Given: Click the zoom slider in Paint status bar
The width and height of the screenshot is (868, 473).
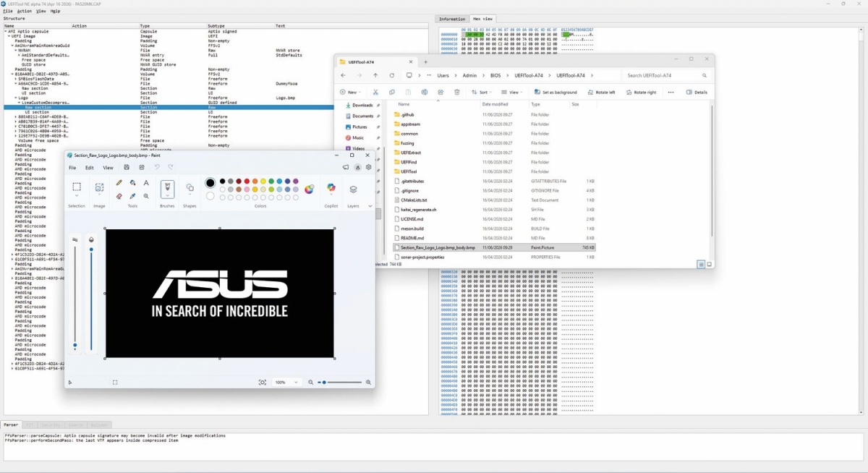Looking at the screenshot, I should (340, 382).
